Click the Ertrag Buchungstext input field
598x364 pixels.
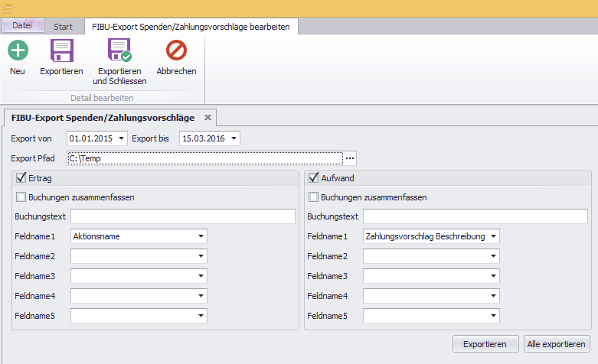tap(182, 217)
